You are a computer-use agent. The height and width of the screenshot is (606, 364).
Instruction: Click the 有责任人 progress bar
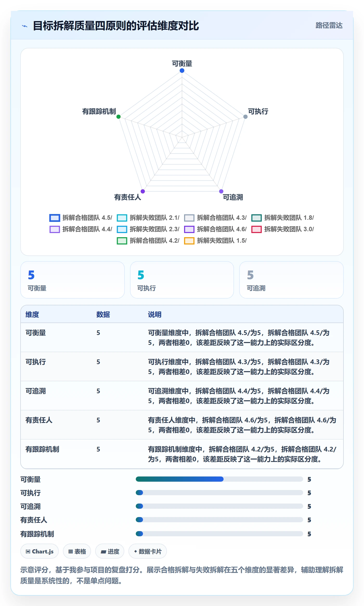(x=219, y=520)
